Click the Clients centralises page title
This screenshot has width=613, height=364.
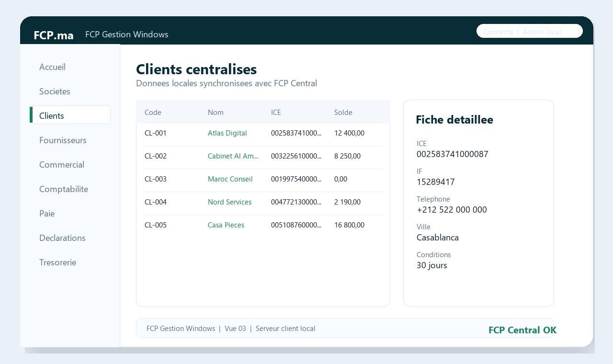[196, 69]
